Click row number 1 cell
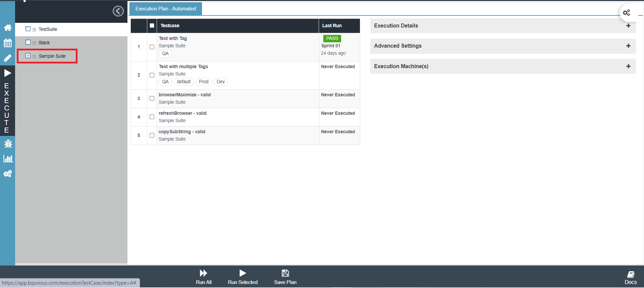Screen dimensions: 644x288 click(139, 47)
